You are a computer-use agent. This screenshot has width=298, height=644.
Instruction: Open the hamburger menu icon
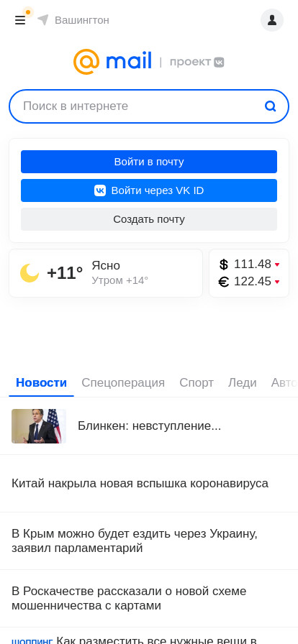(x=20, y=20)
